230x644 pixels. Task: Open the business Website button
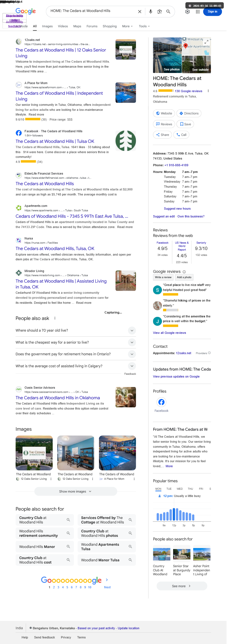point(164,113)
